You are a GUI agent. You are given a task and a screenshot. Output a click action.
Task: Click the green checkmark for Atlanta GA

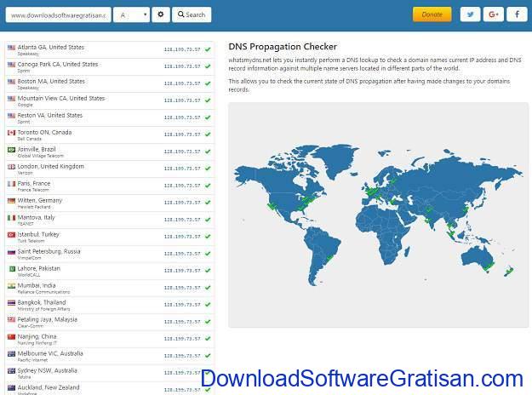coord(208,49)
